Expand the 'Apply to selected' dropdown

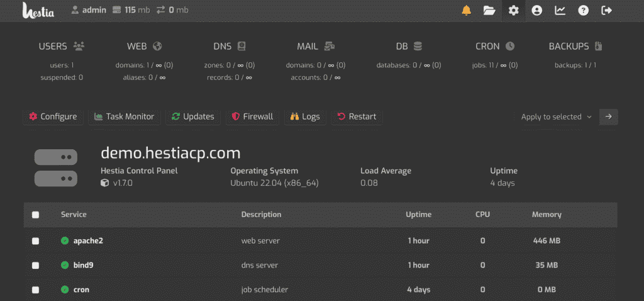pyautogui.click(x=556, y=116)
